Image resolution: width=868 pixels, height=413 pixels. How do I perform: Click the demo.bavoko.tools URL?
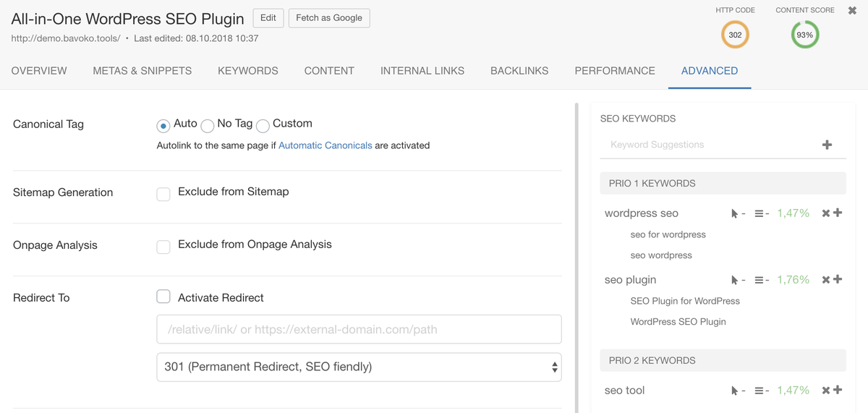click(x=66, y=38)
